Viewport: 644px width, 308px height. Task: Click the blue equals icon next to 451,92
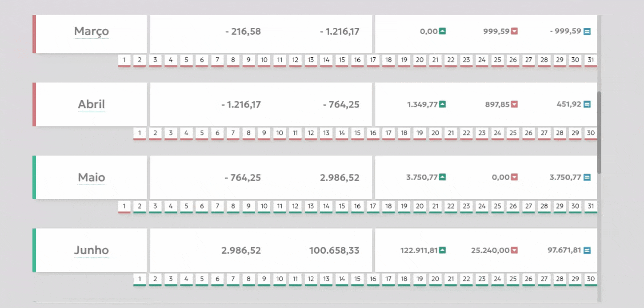coord(587,104)
